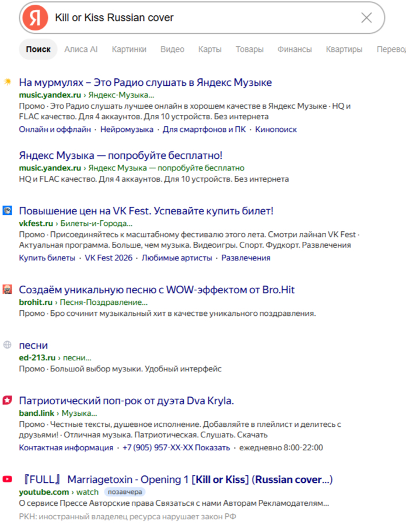Viewport: 406px width, 532px height.
Task: Open the Финансы tab
Action: point(295,49)
